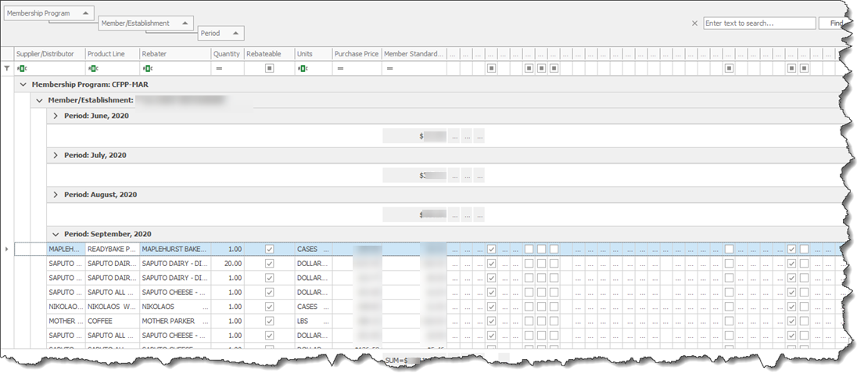
Task: Click the Rebater filter operator icon
Action: point(148,69)
